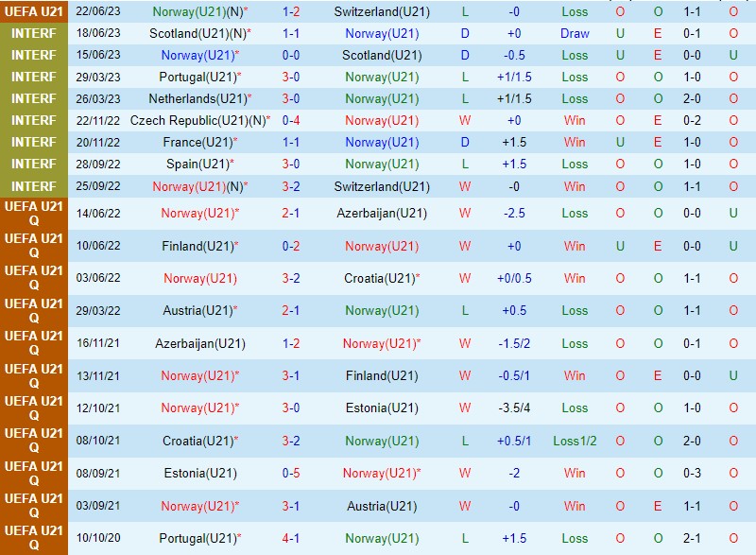Select half-time score 0-3
The image size is (756, 555).
pyautogui.click(x=692, y=473)
